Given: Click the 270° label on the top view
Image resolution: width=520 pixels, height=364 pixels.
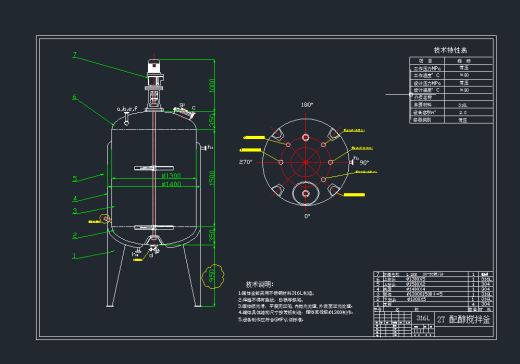Looking at the screenshot, I should pyautogui.click(x=245, y=162).
